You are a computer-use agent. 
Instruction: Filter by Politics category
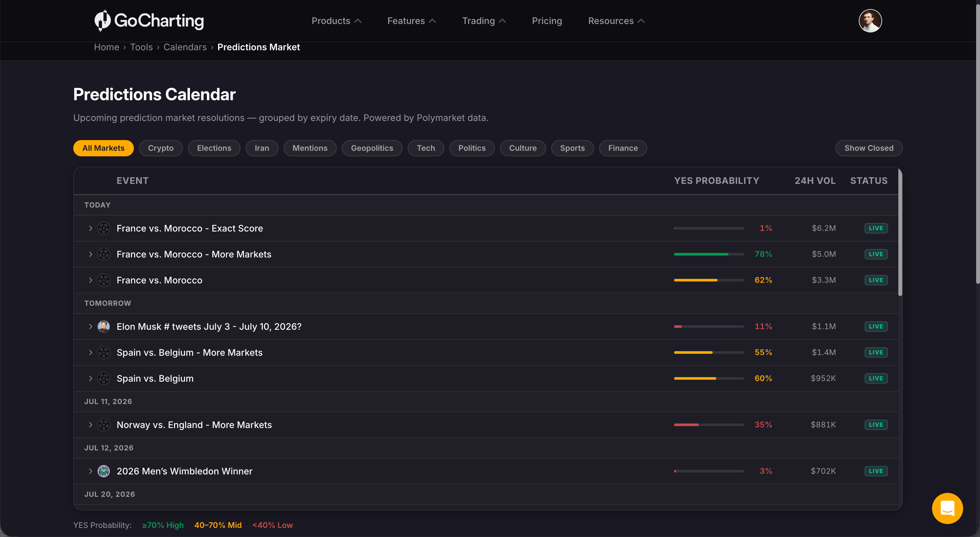click(472, 148)
